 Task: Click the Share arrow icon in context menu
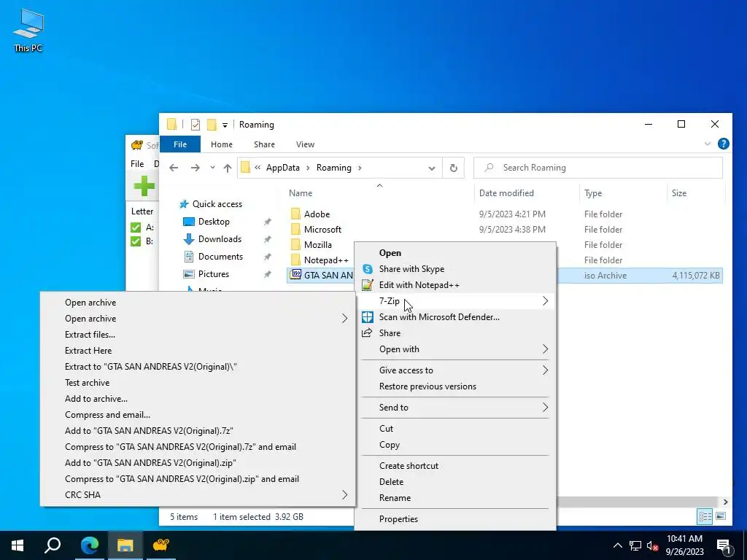pos(368,332)
